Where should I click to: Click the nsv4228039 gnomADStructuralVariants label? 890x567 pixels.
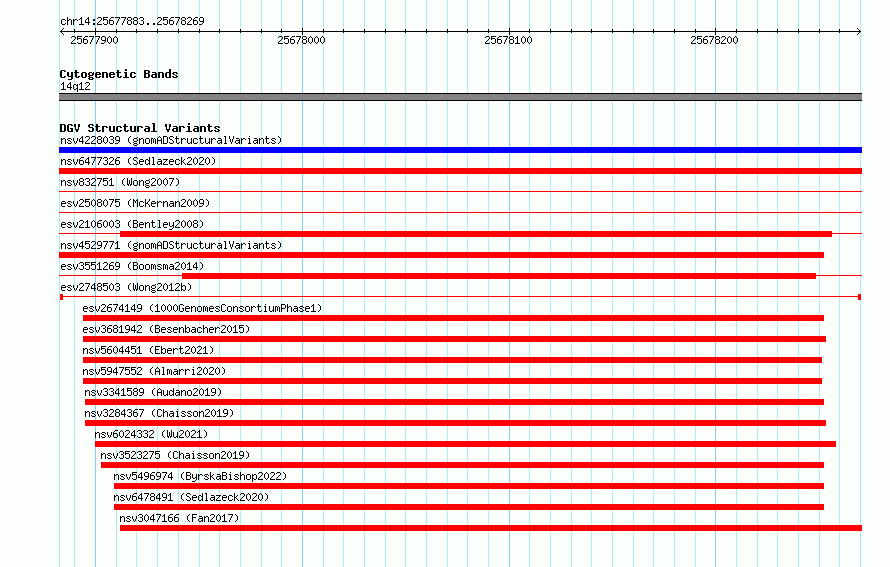pos(171,140)
